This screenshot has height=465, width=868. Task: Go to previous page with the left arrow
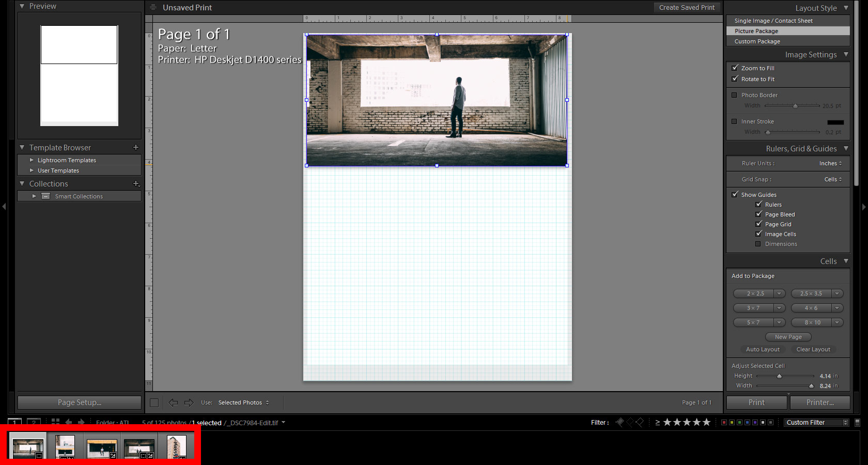[x=173, y=402]
